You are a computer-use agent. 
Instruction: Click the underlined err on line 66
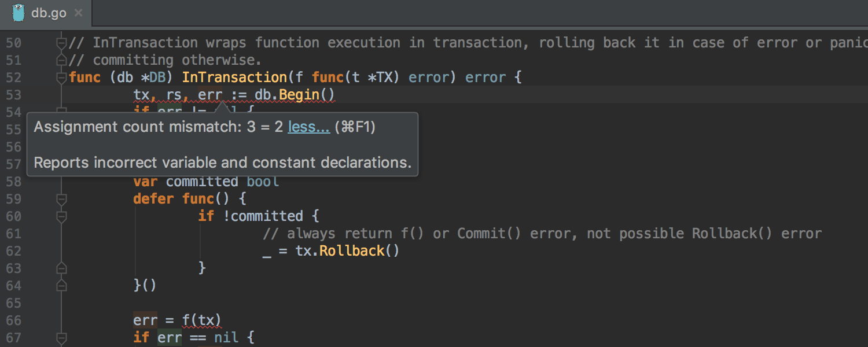(145, 320)
